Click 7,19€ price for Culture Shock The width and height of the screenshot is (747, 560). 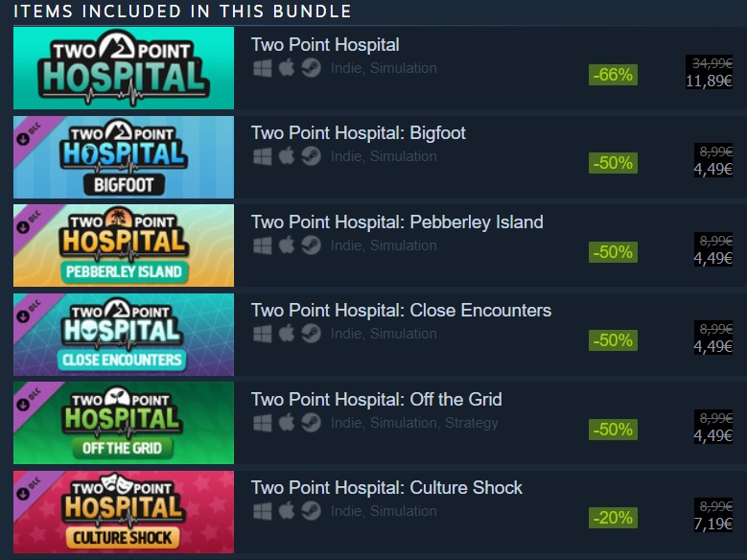point(713,524)
